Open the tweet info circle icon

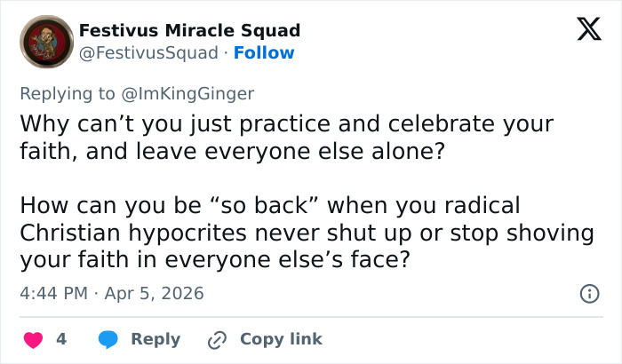588,293
